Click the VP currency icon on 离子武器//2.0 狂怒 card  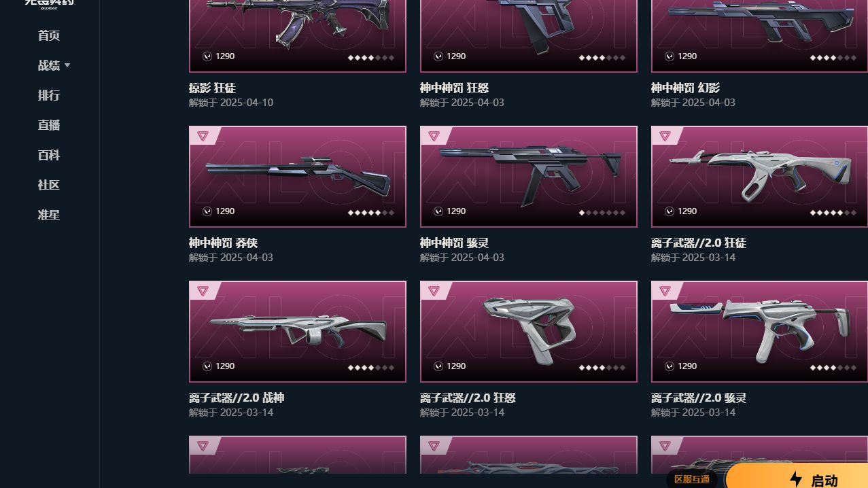(x=438, y=366)
